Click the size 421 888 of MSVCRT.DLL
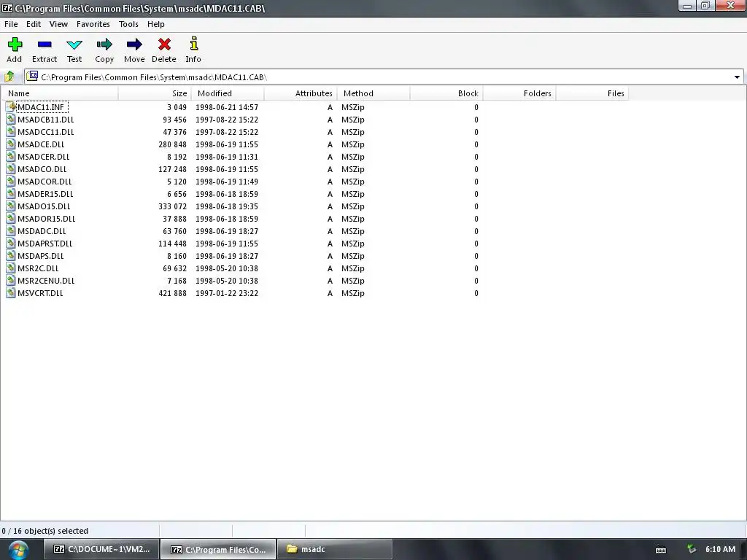Viewport: 747px width, 560px height. coord(172,293)
